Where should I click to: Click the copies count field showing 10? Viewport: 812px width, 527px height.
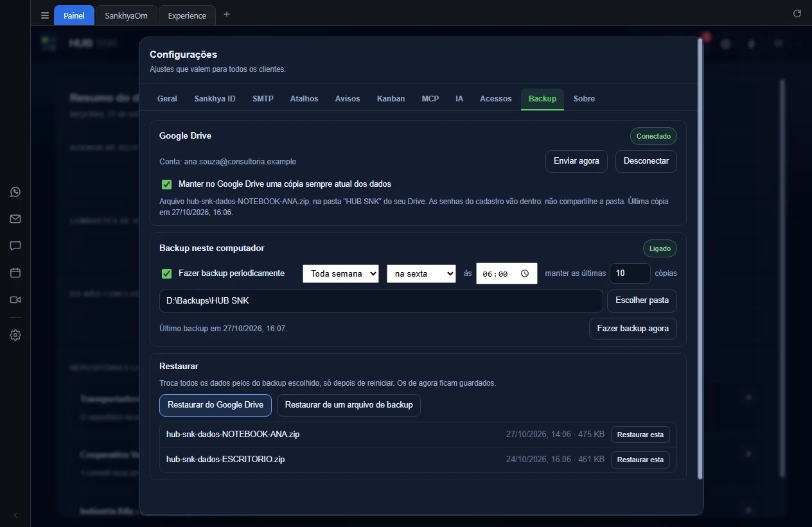[x=630, y=273]
